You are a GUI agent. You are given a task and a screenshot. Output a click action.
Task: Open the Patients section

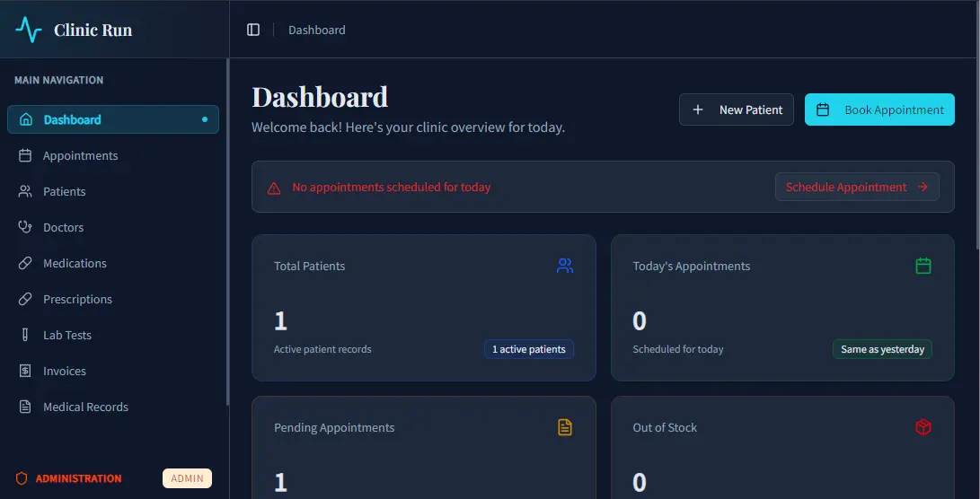[x=65, y=191]
